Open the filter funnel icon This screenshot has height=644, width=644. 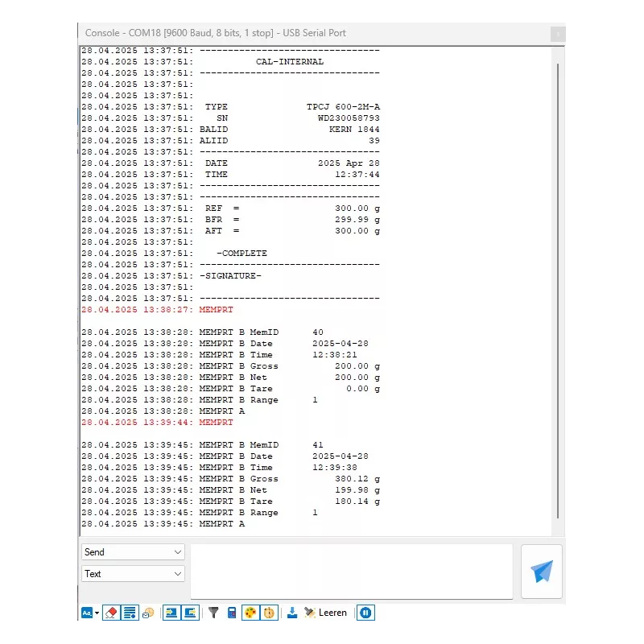click(x=213, y=613)
